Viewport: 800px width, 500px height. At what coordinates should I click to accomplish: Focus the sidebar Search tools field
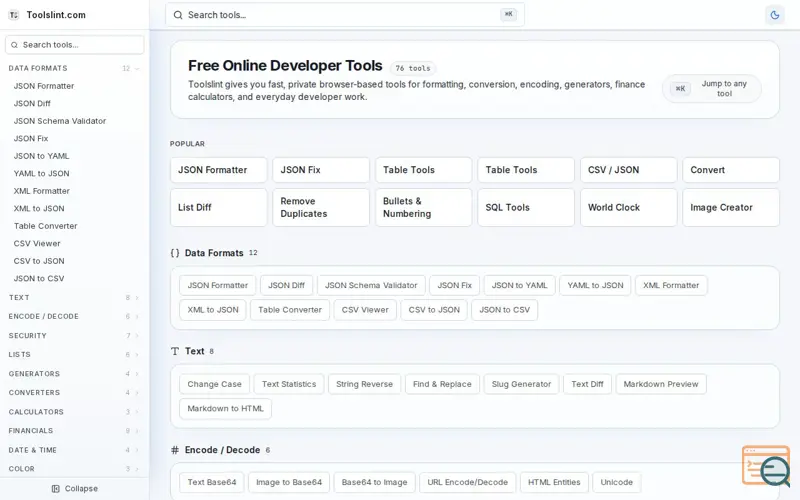coord(74,45)
